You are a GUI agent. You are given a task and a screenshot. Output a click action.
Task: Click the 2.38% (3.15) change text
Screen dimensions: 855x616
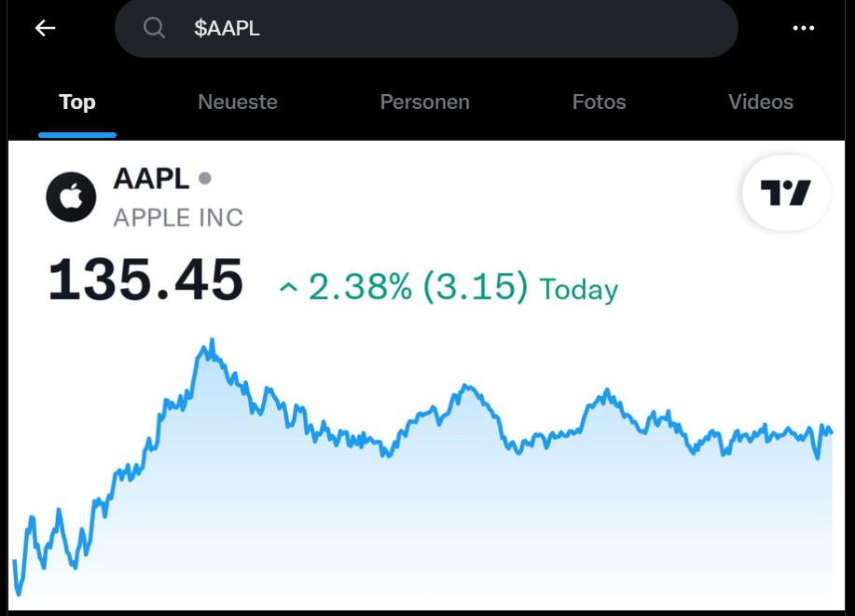pyautogui.click(x=419, y=286)
